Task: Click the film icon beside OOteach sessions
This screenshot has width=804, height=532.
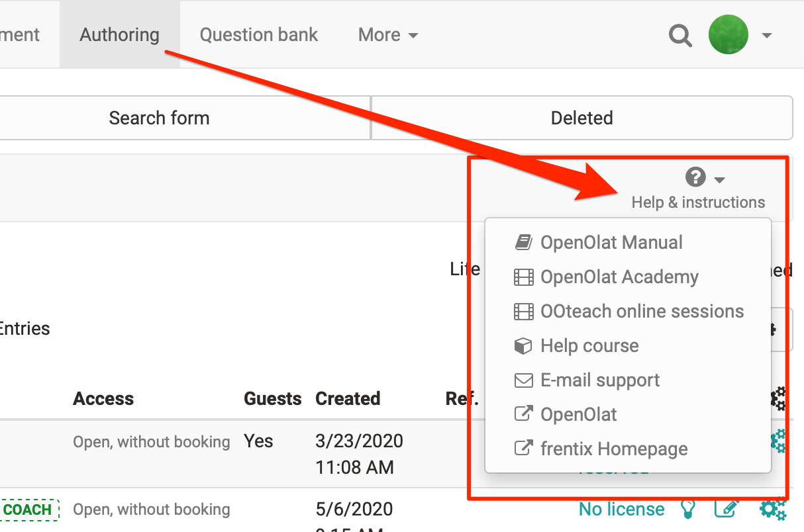Action: (x=524, y=311)
